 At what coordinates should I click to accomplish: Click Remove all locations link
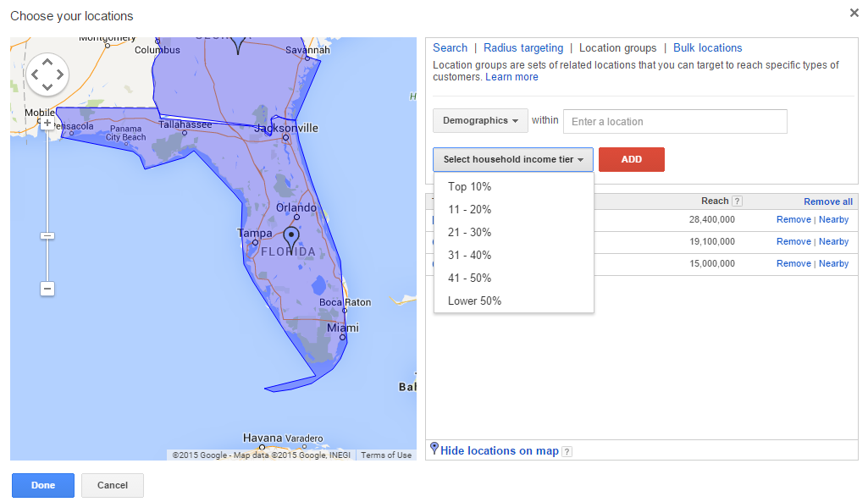pos(827,201)
